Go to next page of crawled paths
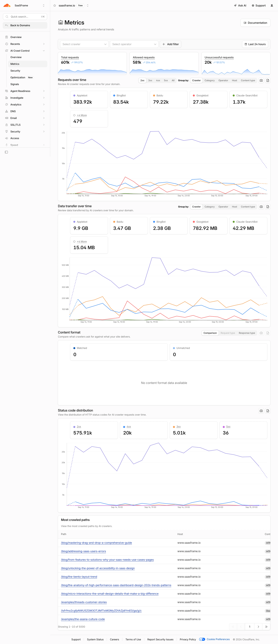 pyautogui.click(x=258, y=627)
